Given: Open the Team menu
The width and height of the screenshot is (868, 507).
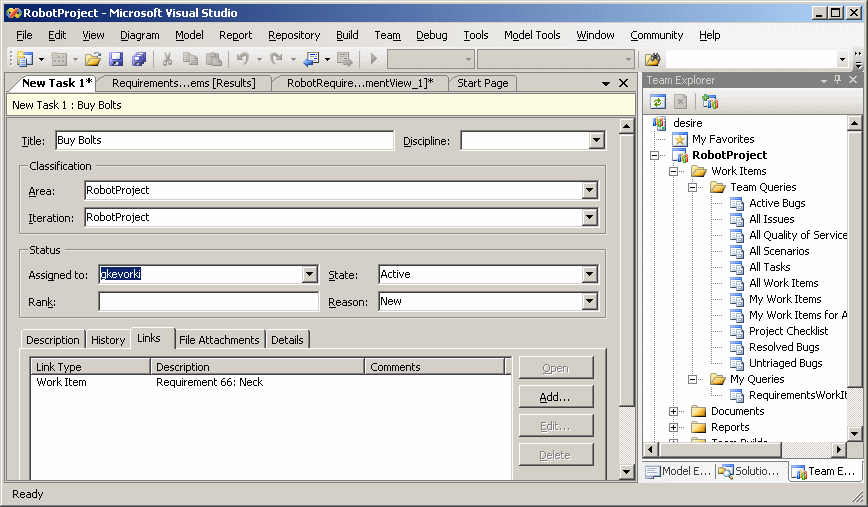Looking at the screenshot, I should [x=387, y=35].
